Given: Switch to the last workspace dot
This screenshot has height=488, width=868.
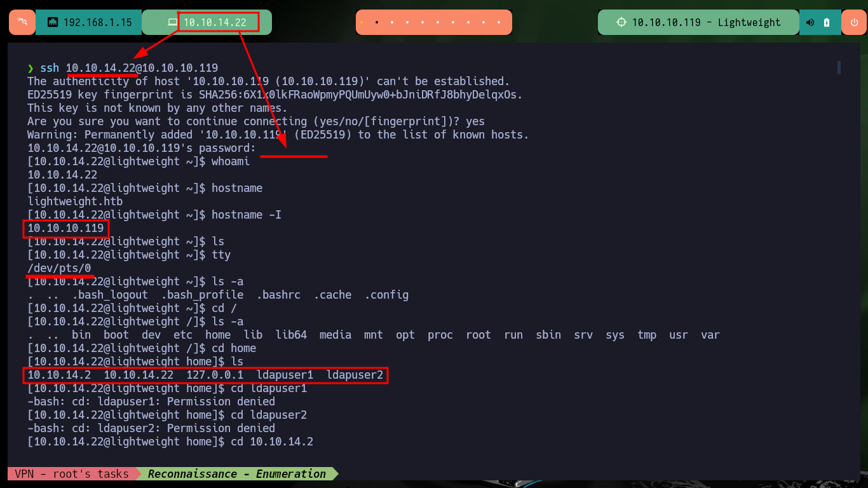Looking at the screenshot, I should coord(499,22).
